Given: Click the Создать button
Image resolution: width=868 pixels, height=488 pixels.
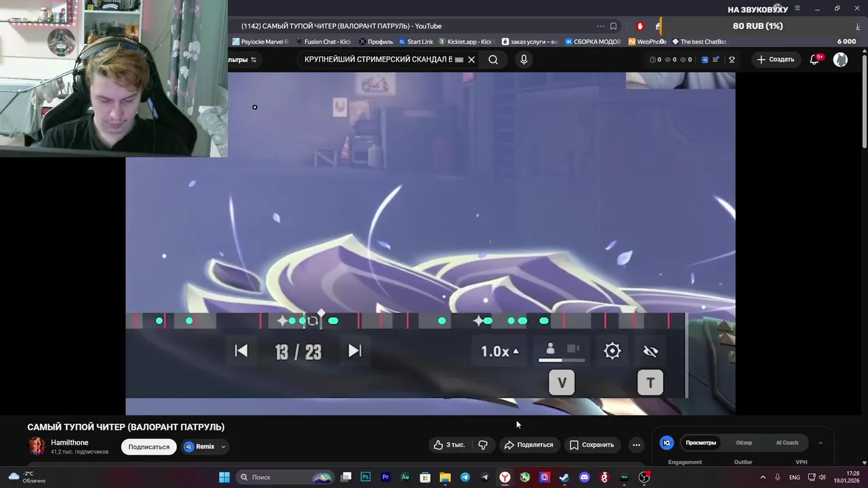Looking at the screenshot, I should coord(775,60).
